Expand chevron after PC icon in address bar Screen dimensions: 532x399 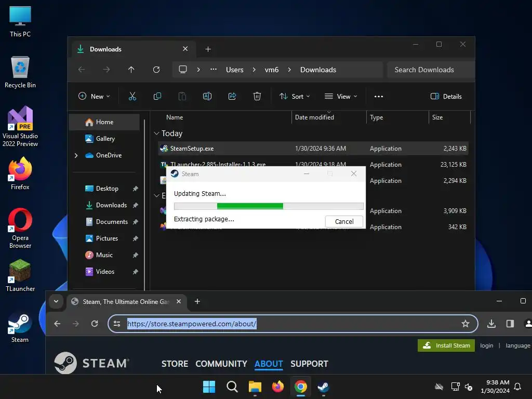pyautogui.click(x=198, y=70)
